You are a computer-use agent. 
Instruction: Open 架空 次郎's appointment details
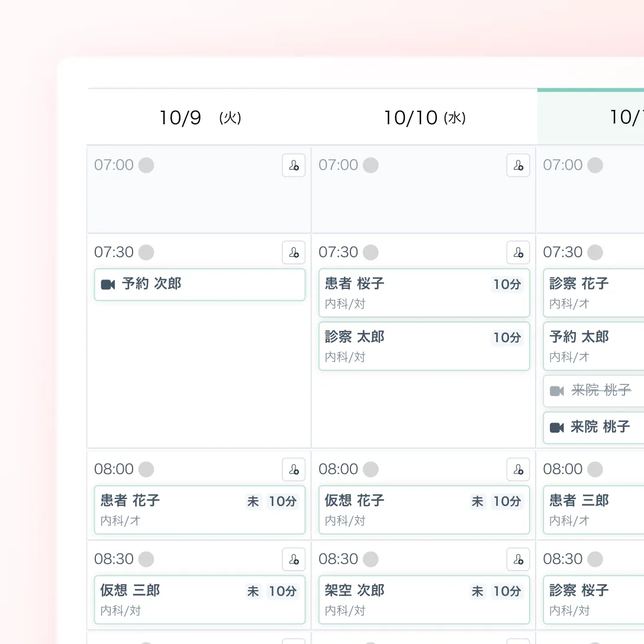(423, 599)
